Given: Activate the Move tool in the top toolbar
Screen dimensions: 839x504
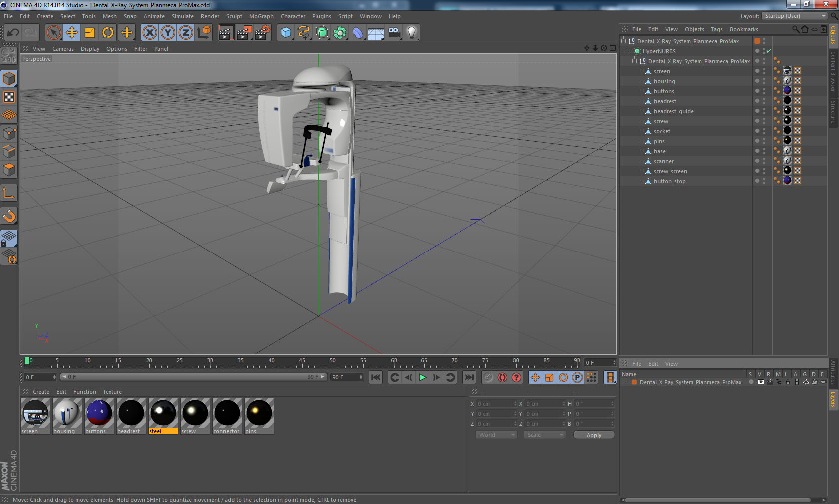Looking at the screenshot, I should [72, 33].
